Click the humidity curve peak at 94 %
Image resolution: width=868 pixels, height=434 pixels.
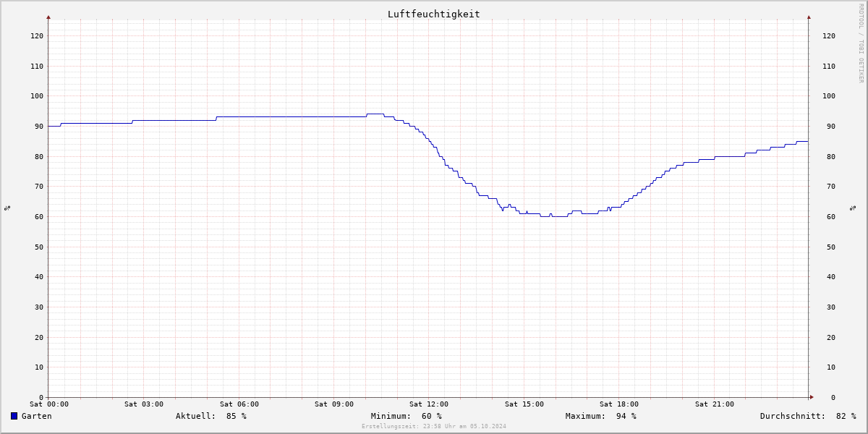[375, 114]
